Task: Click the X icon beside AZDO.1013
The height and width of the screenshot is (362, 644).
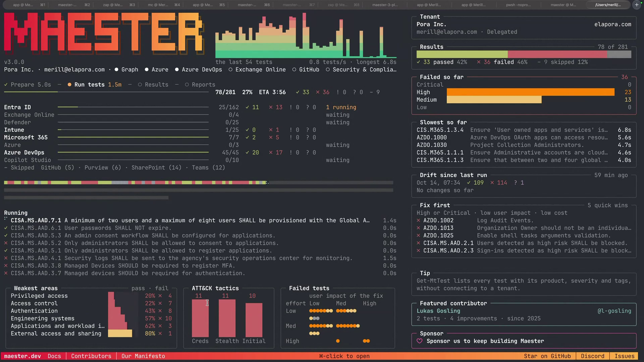Action: click(418, 228)
